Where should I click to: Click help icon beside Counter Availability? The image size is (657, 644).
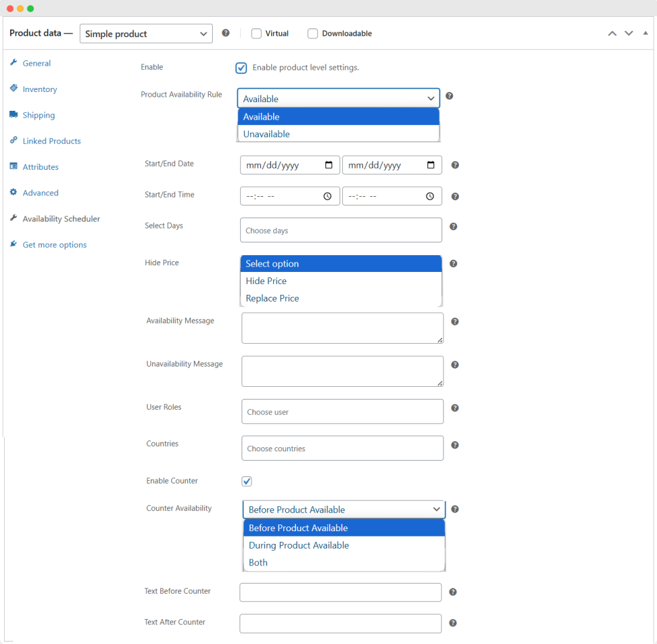point(454,509)
